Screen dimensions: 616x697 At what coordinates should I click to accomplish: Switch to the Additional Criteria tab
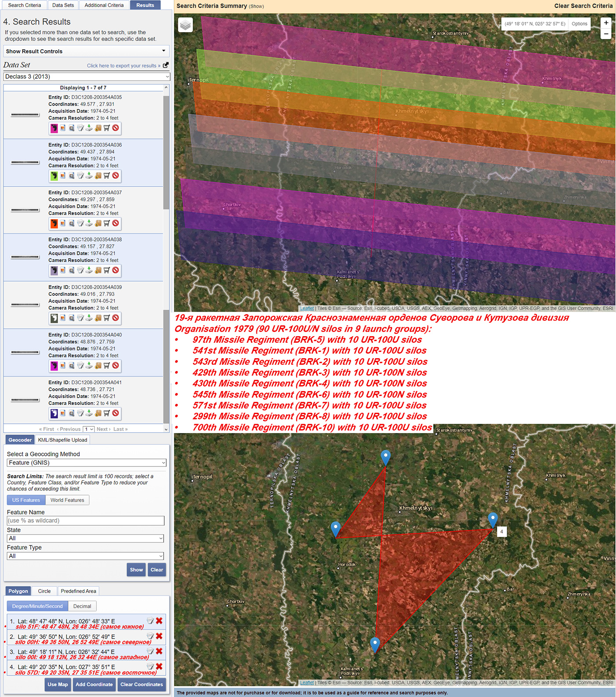click(x=104, y=5)
